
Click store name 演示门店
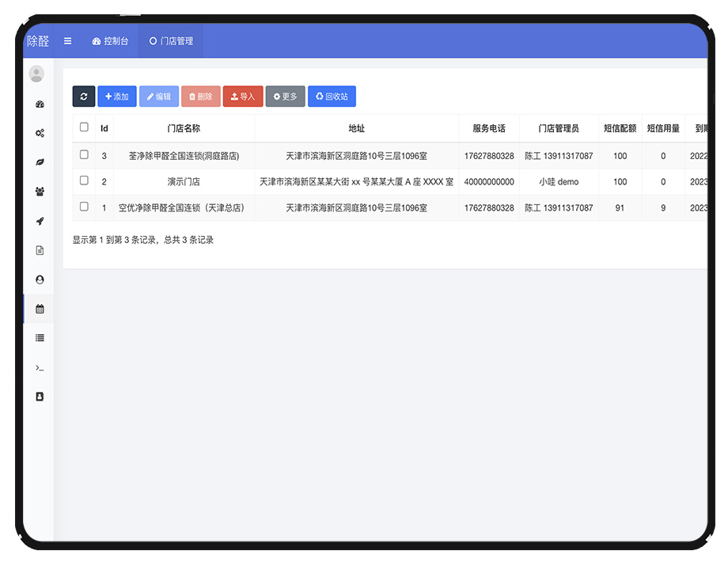184,181
